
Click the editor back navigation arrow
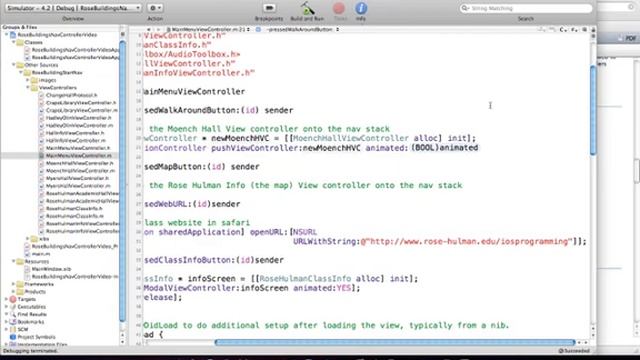point(149,29)
